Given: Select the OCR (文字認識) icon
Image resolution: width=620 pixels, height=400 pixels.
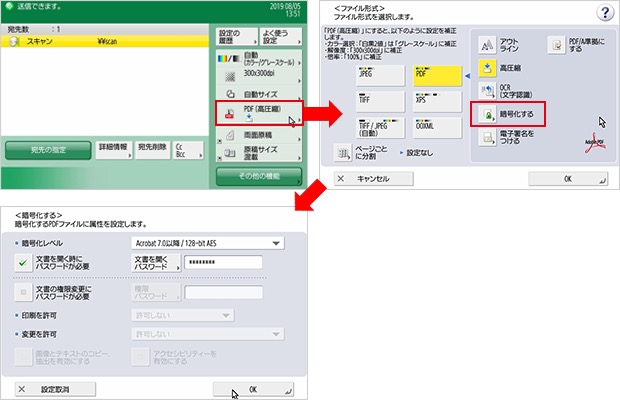Looking at the screenshot, I should click(488, 93).
